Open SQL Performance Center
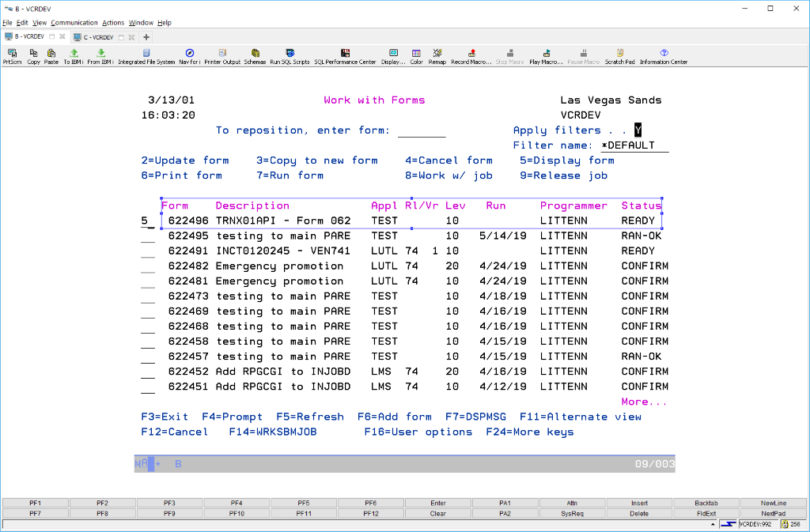The width and height of the screenshot is (810, 532). [345, 56]
